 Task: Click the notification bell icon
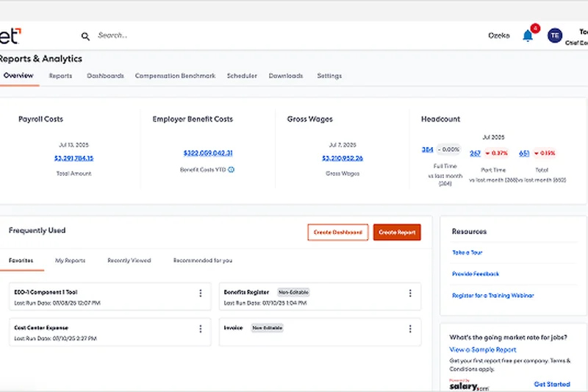tap(528, 35)
